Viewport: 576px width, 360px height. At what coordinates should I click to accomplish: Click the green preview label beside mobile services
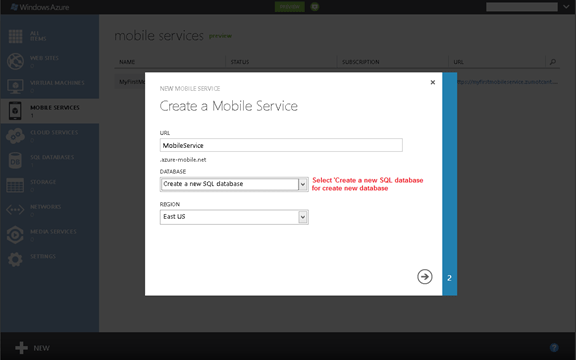[220, 36]
